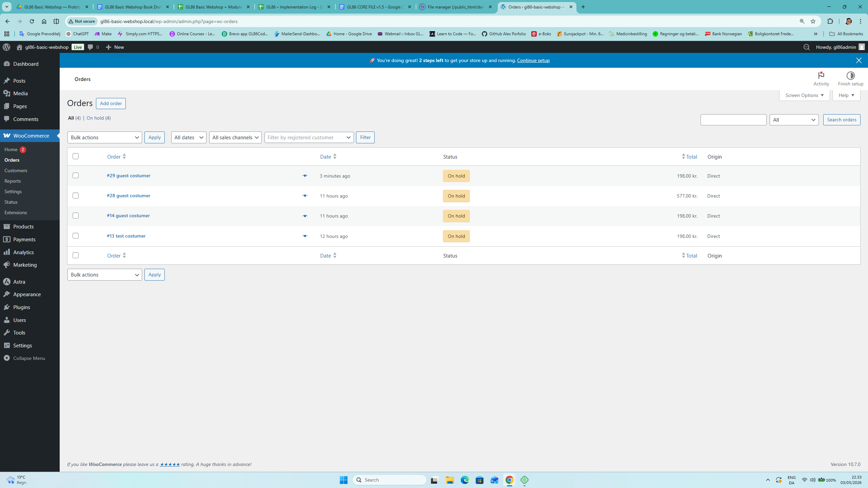The width and height of the screenshot is (868, 488).
Task: Open the Astra theme sidebar icon
Action: point(7,282)
